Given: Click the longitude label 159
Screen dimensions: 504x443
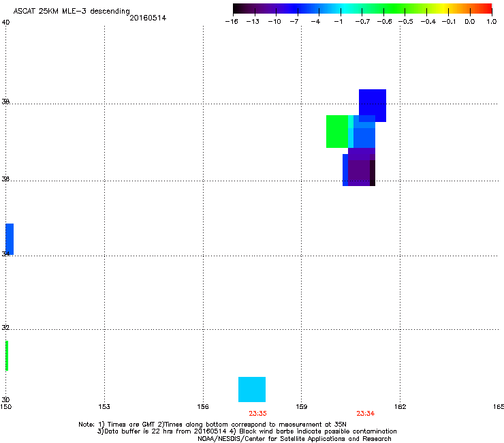Looking at the screenshot, I should [301, 407].
